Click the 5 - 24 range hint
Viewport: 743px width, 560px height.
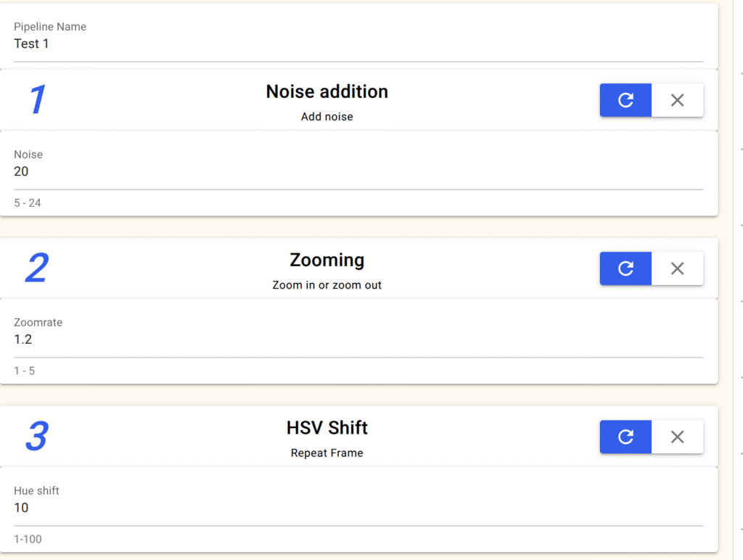(28, 203)
